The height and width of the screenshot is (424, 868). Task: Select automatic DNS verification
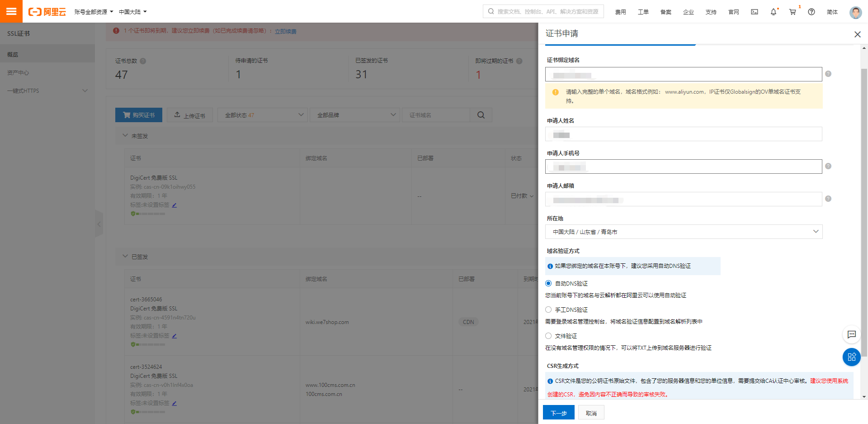point(548,283)
